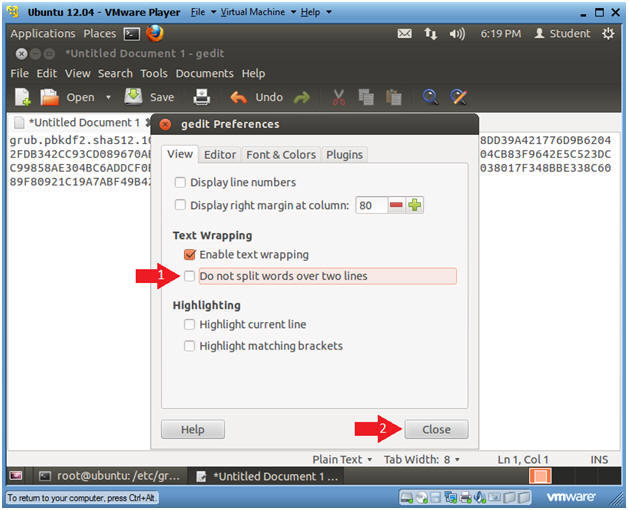Switch to the Editor tab
Screen dimensions: 628x510
click(x=220, y=155)
